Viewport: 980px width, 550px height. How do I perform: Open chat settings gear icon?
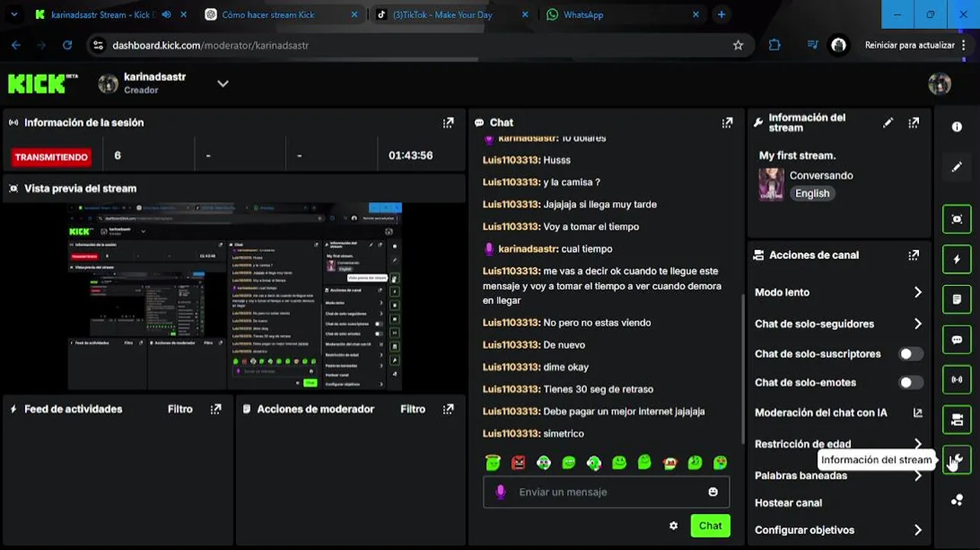pos(673,526)
